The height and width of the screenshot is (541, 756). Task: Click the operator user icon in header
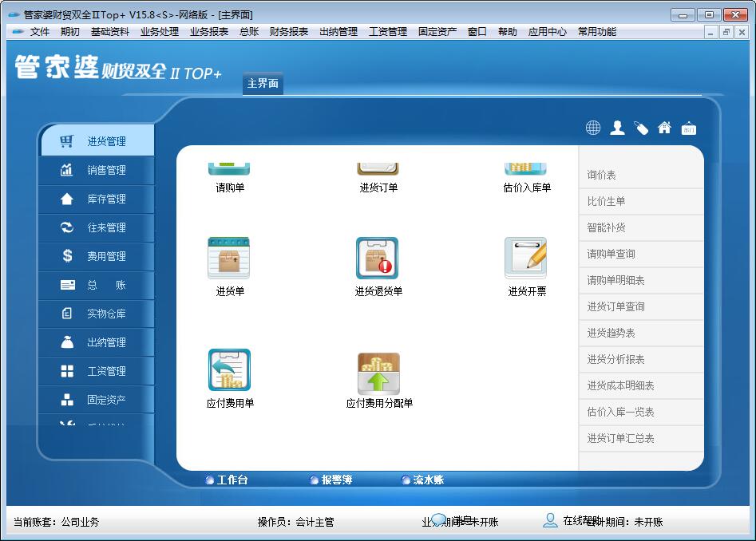pos(617,127)
